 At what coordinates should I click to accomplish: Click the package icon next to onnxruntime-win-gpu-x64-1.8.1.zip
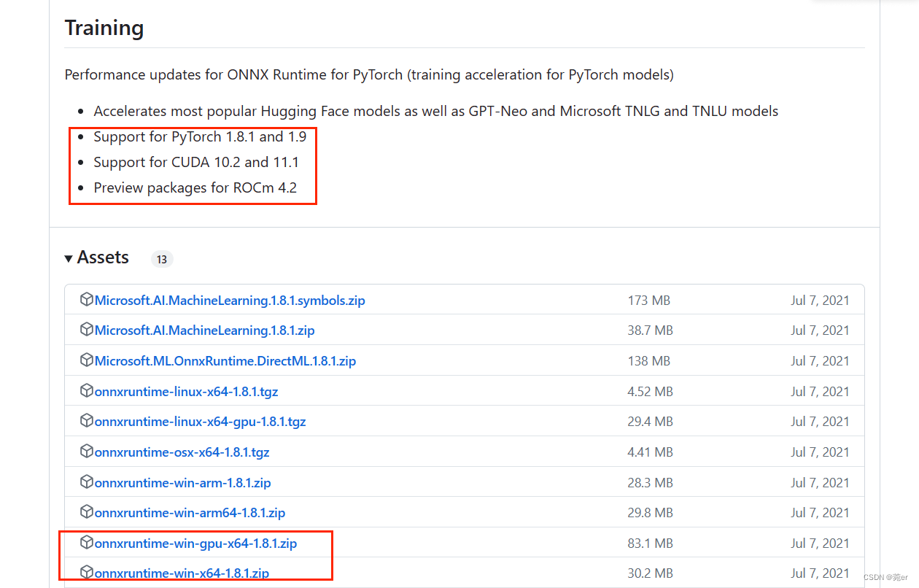[x=87, y=543]
